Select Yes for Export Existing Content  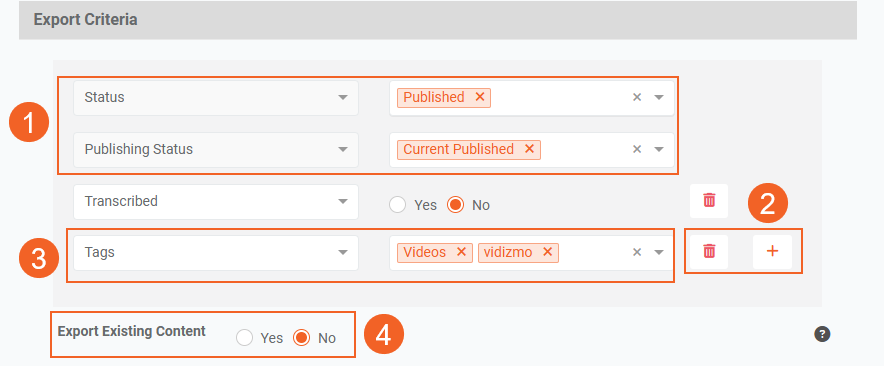pyautogui.click(x=244, y=338)
